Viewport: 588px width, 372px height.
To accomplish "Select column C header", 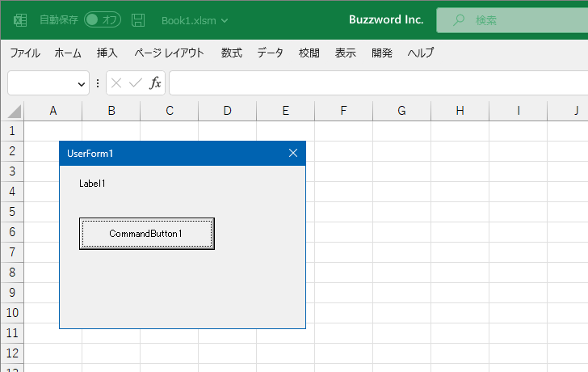I will pyautogui.click(x=170, y=111).
